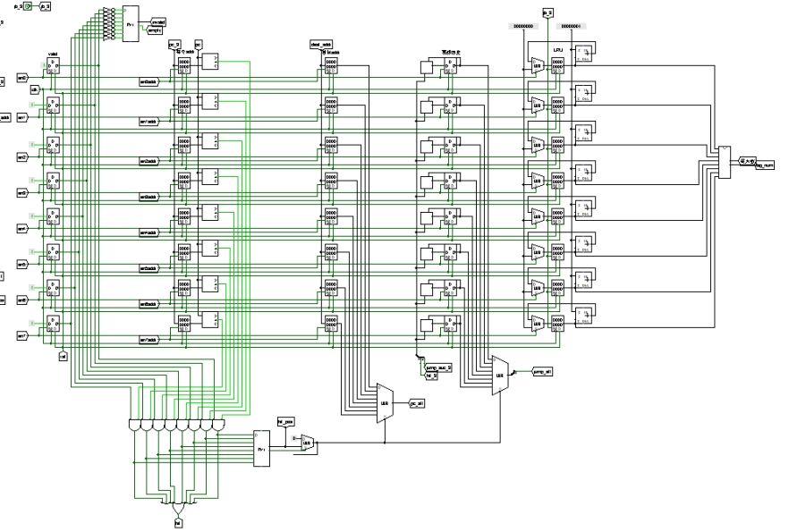The image size is (789, 532).
Task: Select the en6addr tunnel
Action: 148,304
